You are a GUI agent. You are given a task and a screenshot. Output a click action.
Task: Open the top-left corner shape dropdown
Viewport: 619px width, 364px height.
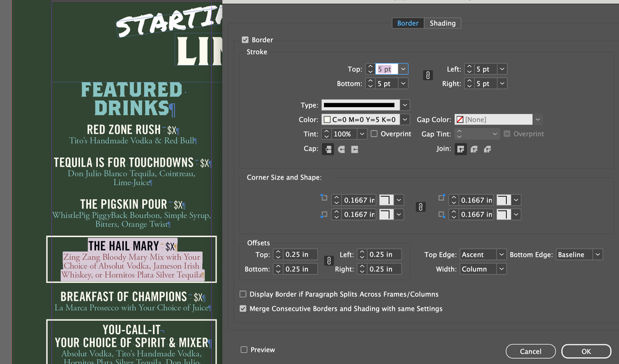[x=398, y=200]
